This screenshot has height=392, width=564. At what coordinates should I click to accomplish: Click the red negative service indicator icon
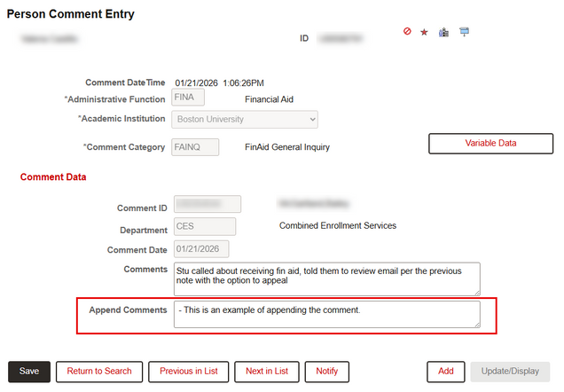407,31
